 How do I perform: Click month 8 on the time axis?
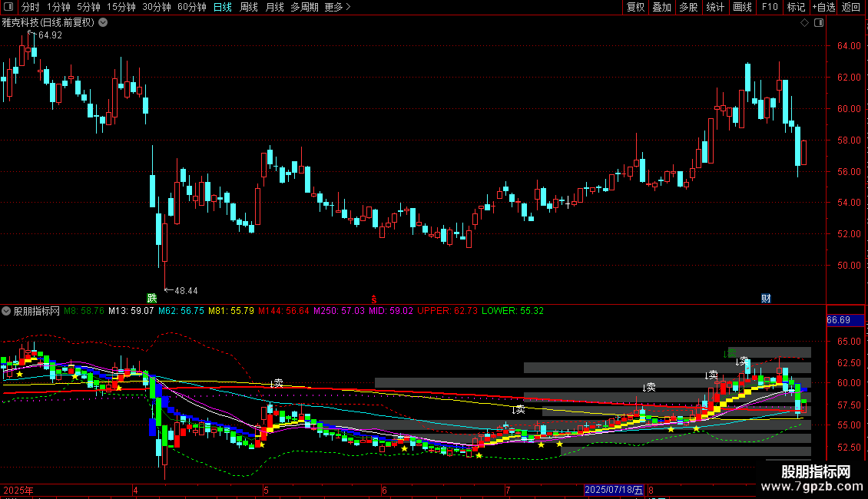[x=651, y=490]
